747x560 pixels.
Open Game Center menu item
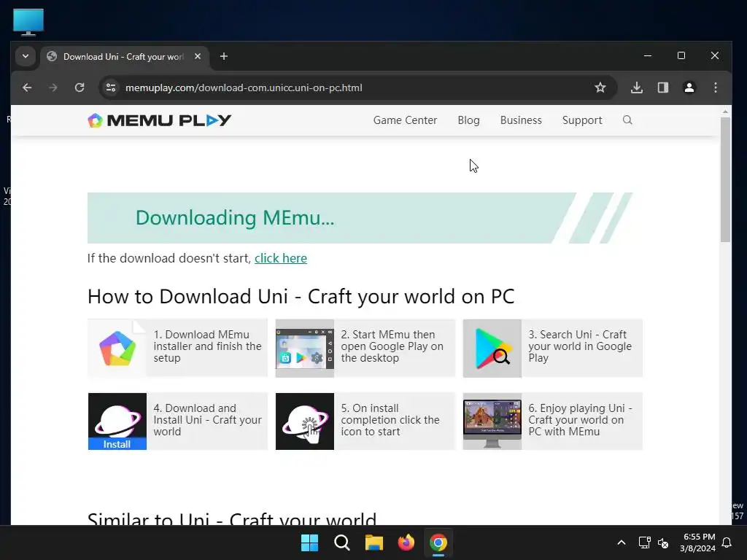point(405,120)
